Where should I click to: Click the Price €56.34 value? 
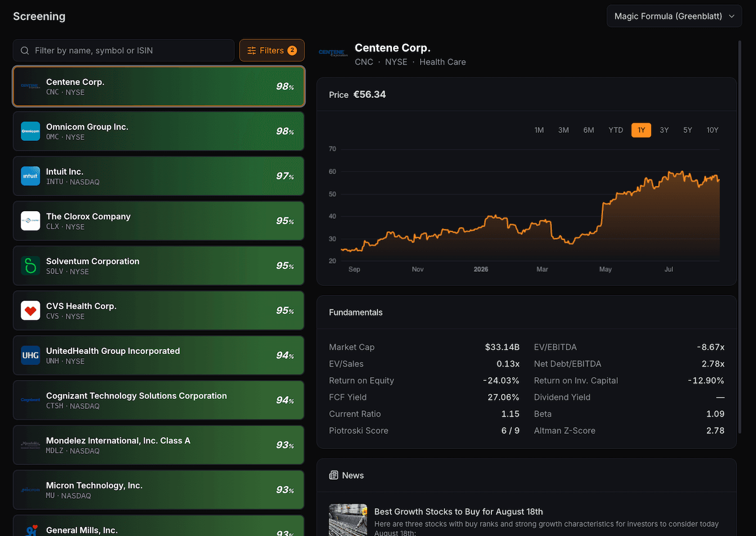coord(370,95)
